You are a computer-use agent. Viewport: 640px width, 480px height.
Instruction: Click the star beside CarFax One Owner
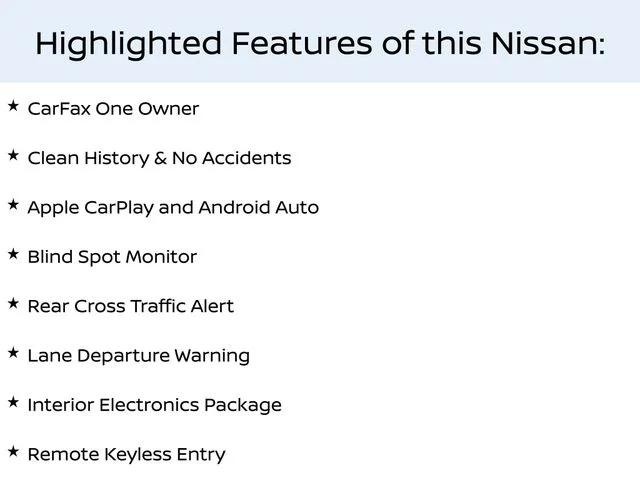pyautogui.click(x=13, y=106)
